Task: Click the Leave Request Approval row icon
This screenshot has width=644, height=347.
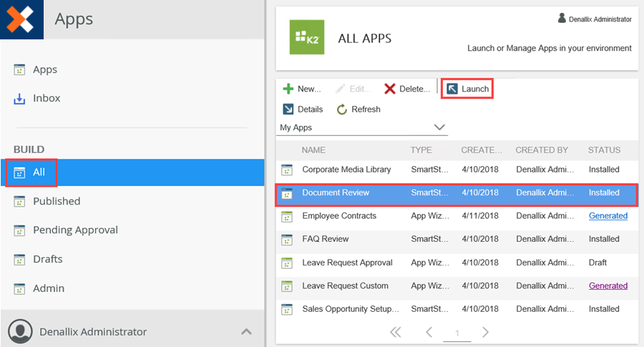Action: coord(287,263)
